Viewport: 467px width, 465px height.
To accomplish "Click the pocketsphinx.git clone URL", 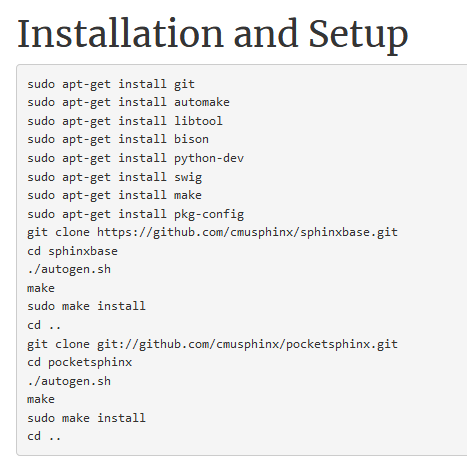I will 247,344.
